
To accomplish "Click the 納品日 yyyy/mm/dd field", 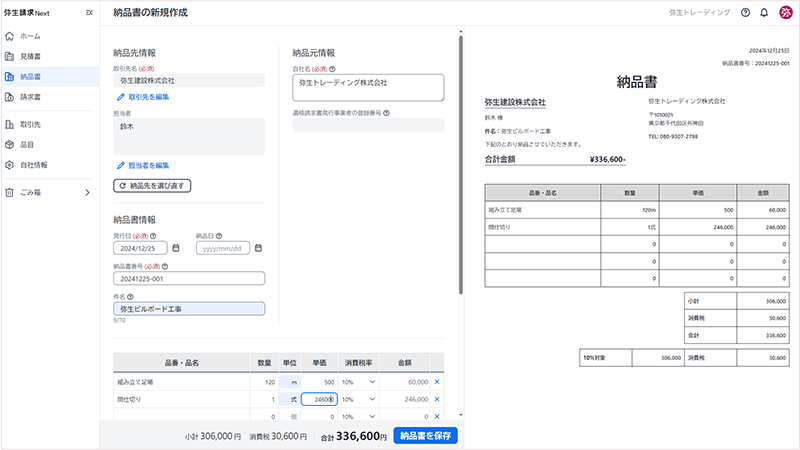I will [222, 248].
